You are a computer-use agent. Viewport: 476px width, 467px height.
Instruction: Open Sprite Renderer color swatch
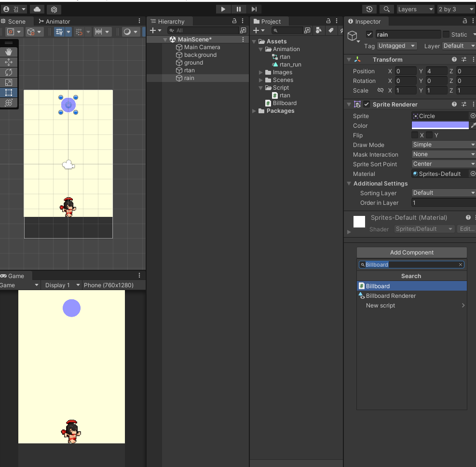tap(440, 125)
